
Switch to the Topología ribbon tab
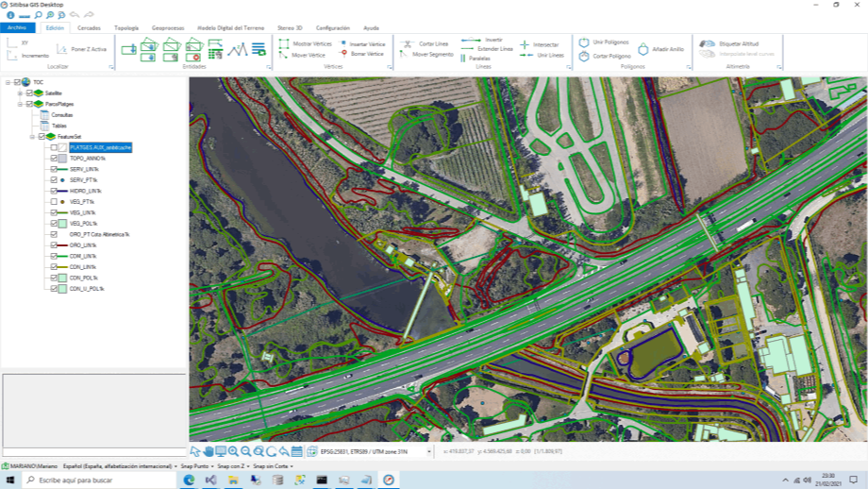125,28
